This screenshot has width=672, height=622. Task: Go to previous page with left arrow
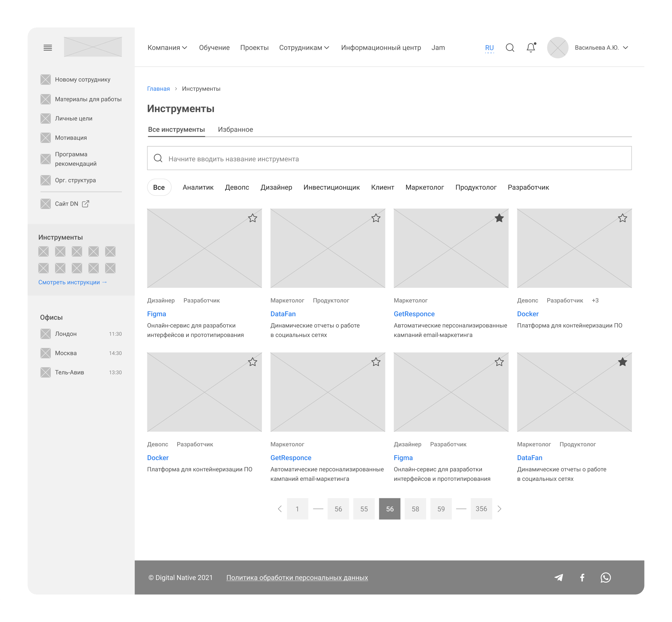280,509
